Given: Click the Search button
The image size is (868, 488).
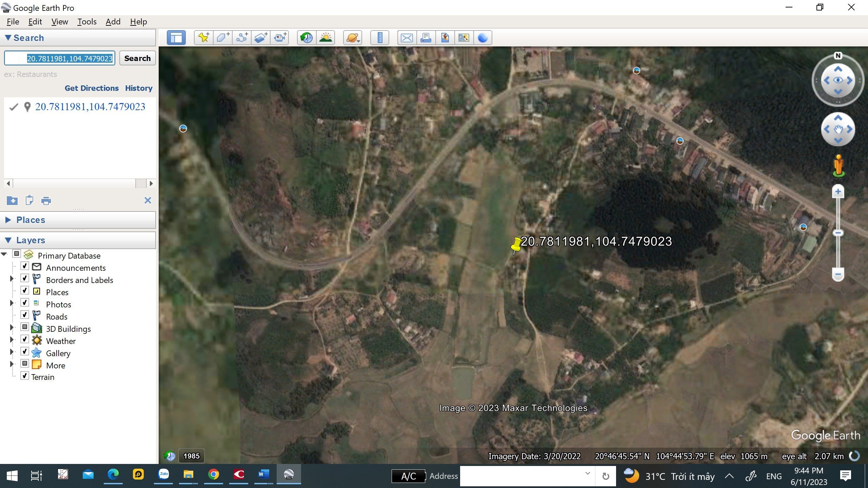Looking at the screenshot, I should [137, 58].
